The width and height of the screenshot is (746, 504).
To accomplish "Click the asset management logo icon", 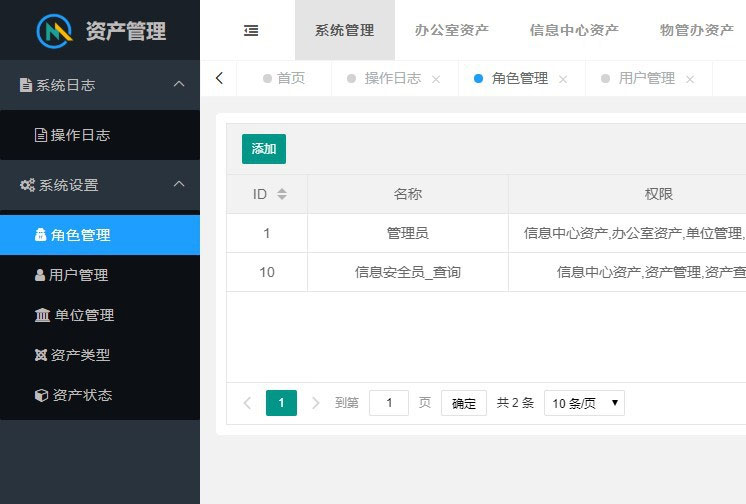I will click(55, 30).
